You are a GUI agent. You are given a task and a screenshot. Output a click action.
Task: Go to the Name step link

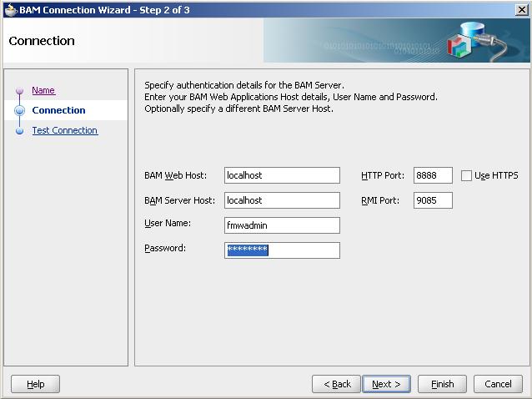coord(43,90)
